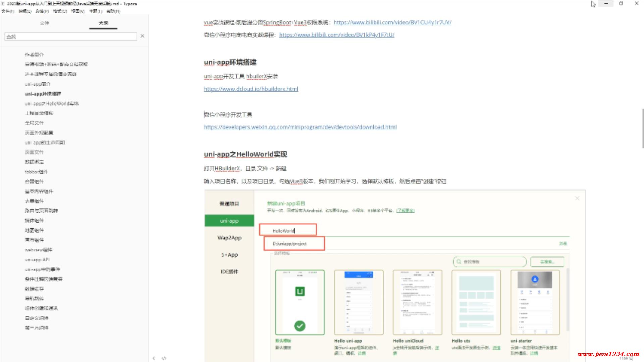Jump to 第三方组件 in the outline
This screenshot has height=362, width=644.
click(x=37, y=327)
